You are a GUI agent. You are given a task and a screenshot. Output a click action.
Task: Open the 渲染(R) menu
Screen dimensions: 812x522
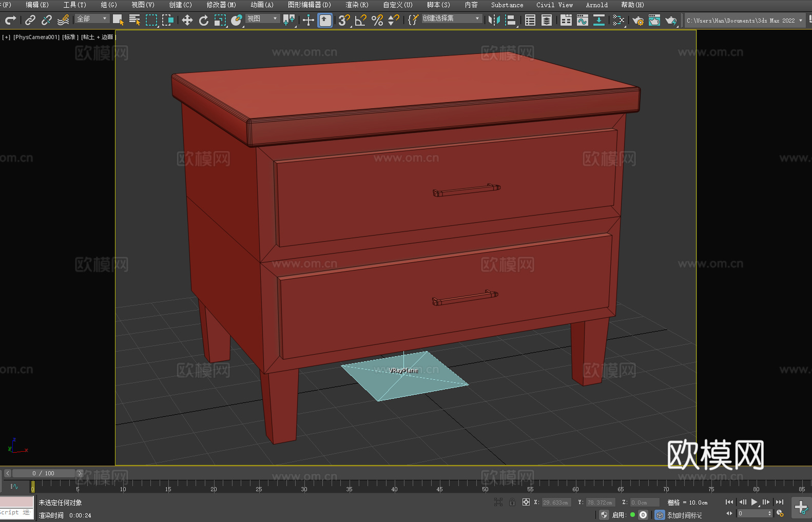(357, 5)
